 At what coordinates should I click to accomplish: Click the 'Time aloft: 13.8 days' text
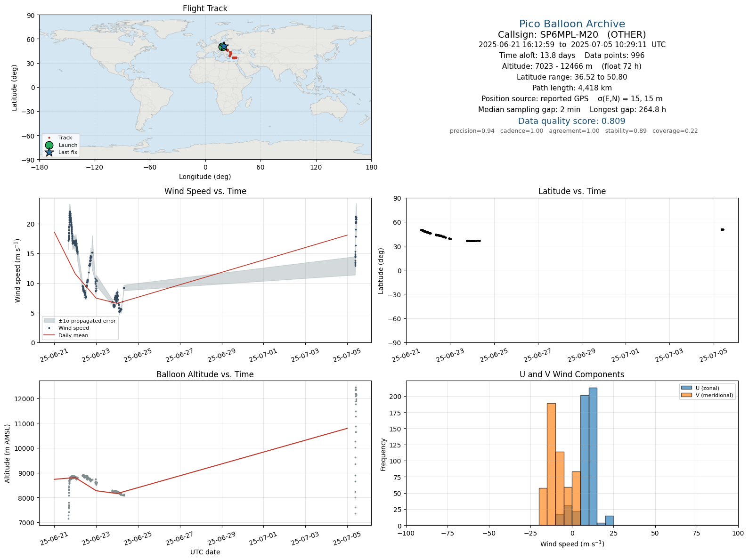[x=537, y=56]
